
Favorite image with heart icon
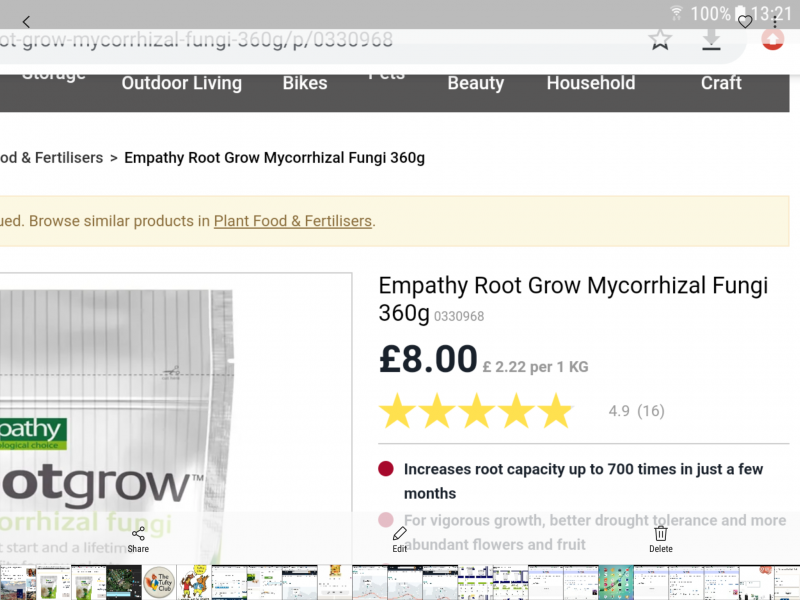745,22
